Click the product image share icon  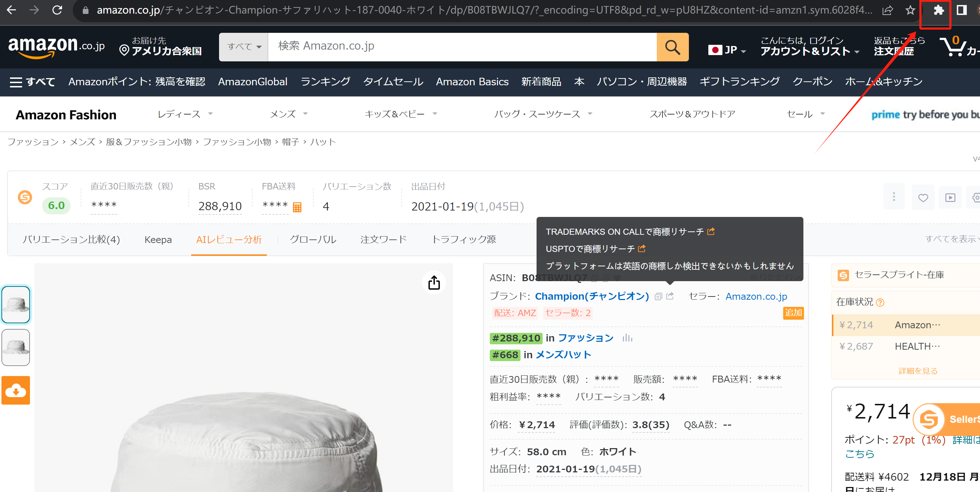pyautogui.click(x=434, y=283)
